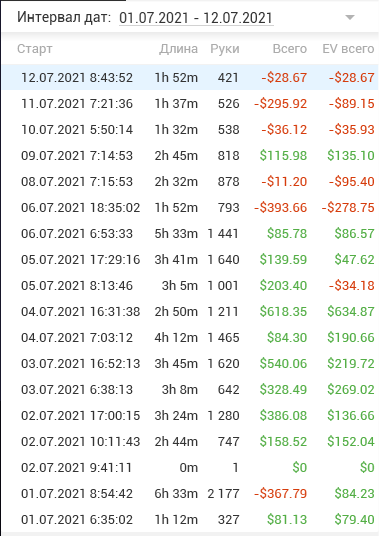Select the session with -$393.66 total
379x536 pixels.
pyautogui.click(x=190, y=207)
